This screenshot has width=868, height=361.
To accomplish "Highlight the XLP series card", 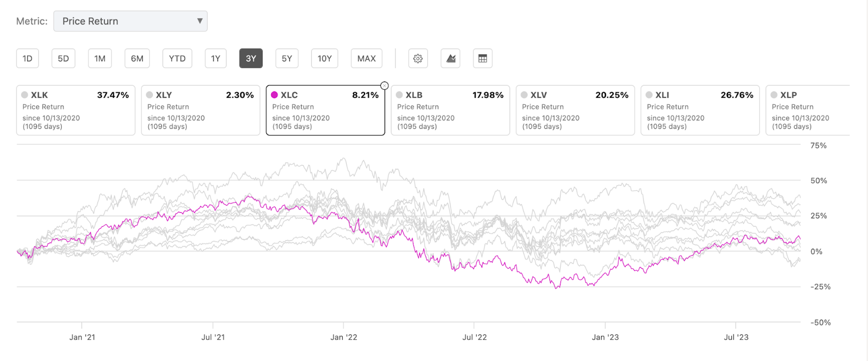I will coord(808,110).
